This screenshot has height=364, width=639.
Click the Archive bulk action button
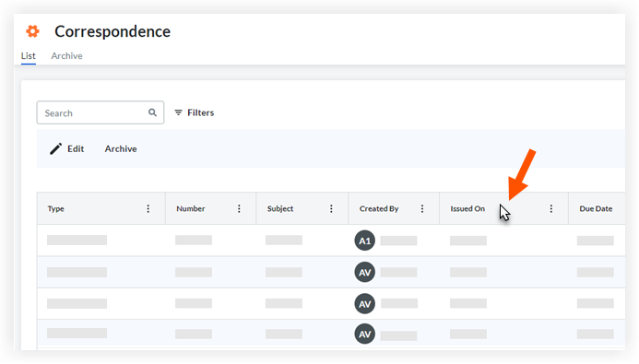(x=121, y=148)
